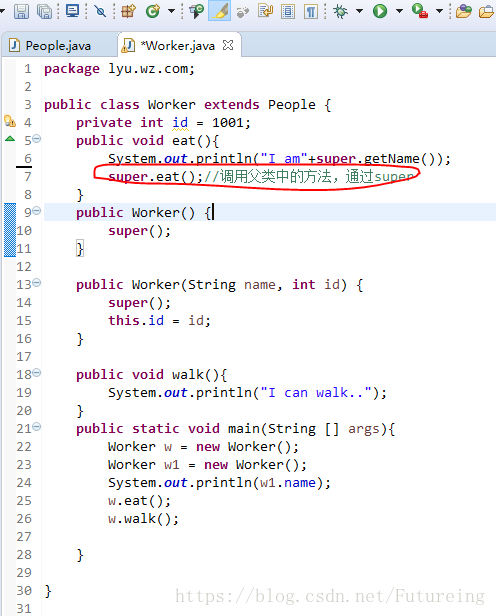This screenshot has width=496, height=616.
Task: Click 'w.walk();' on line 26
Action: coord(143,519)
